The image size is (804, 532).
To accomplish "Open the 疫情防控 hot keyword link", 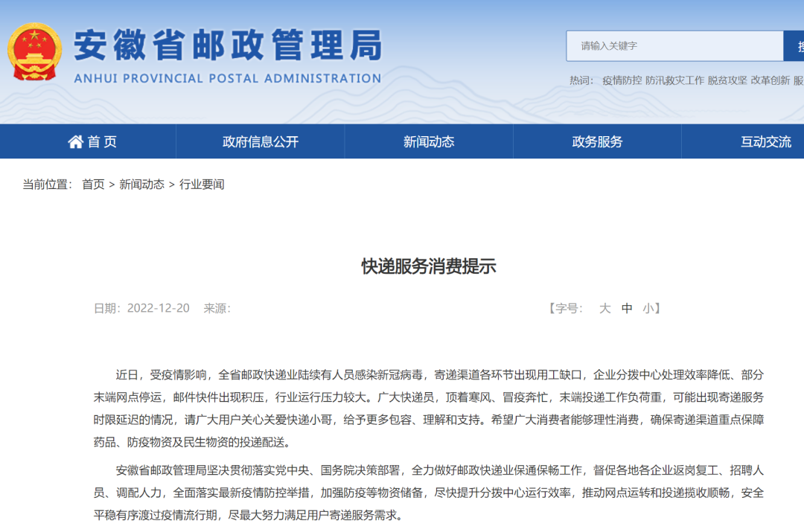I will tap(622, 80).
